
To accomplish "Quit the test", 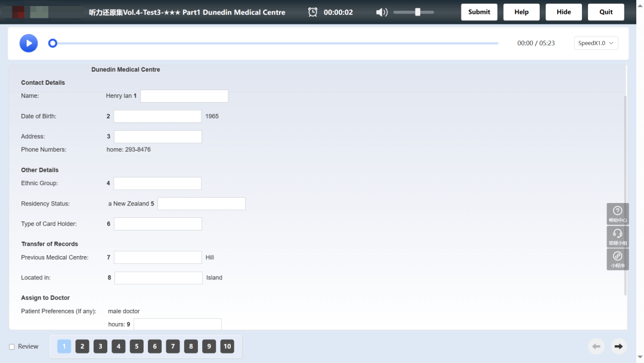I will (606, 12).
